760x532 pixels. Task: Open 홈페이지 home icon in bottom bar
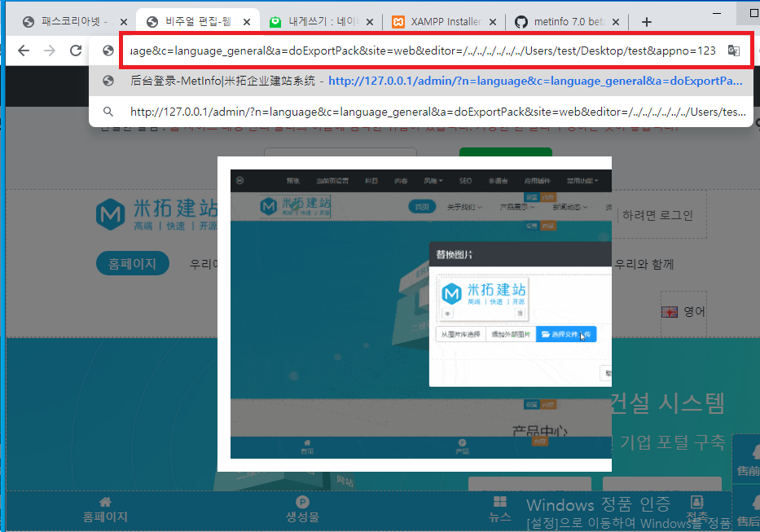pyautogui.click(x=105, y=510)
